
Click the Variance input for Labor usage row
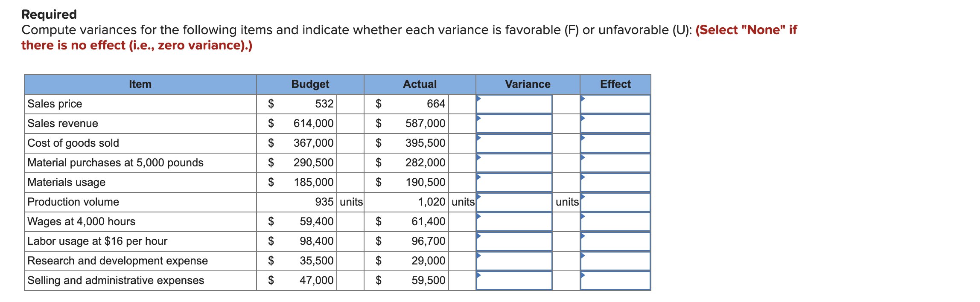coord(514,241)
